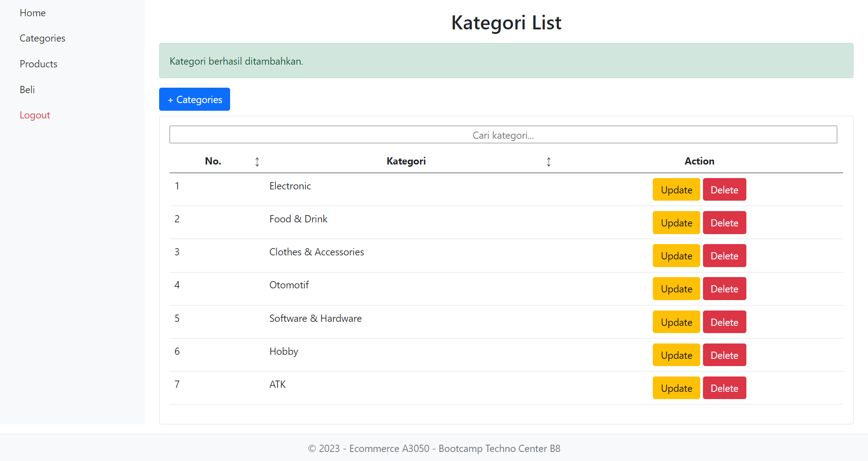
Task: Open Products from the sidebar menu
Action: 38,64
